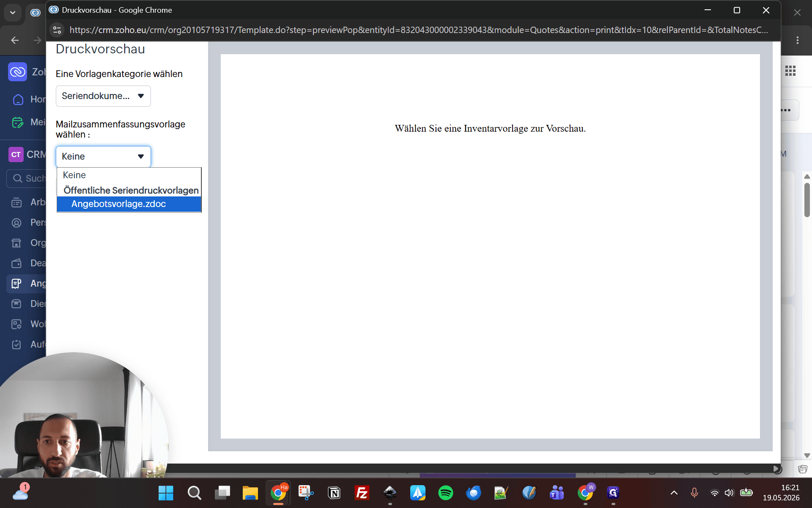The height and width of the screenshot is (508, 812).
Task: Launch FileZilla from the taskbar
Action: click(x=362, y=493)
